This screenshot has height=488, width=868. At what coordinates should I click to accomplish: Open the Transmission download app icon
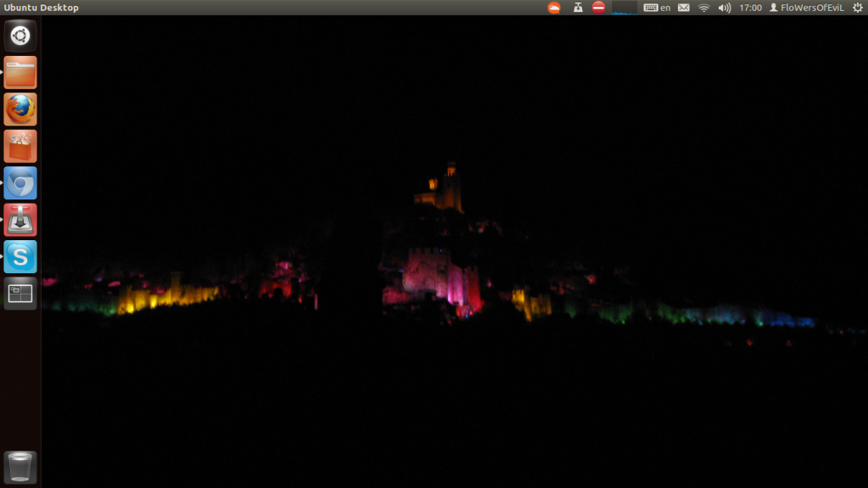point(20,220)
